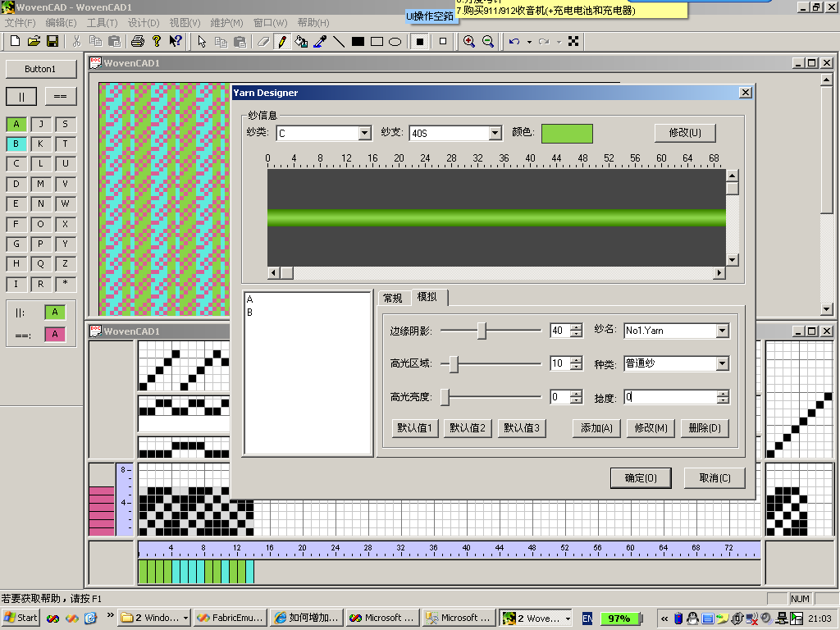This screenshot has width=840, height=630.
Task: Toggle the "||" warp direction button
Action: point(21,96)
